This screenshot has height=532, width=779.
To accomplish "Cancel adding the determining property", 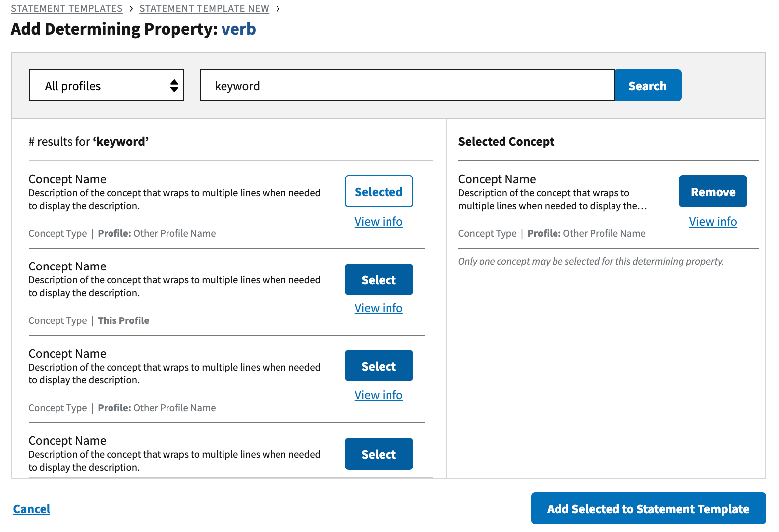I will 32,509.
